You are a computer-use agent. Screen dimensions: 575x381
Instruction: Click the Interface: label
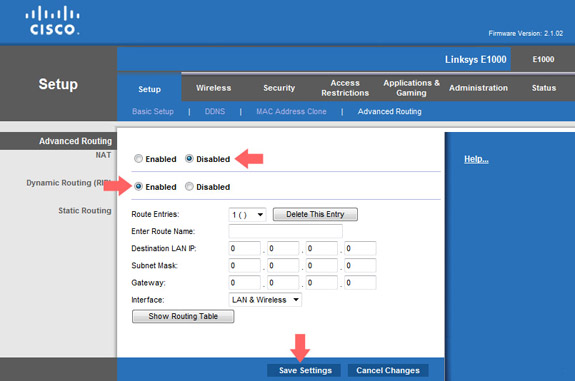[x=148, y=300]
